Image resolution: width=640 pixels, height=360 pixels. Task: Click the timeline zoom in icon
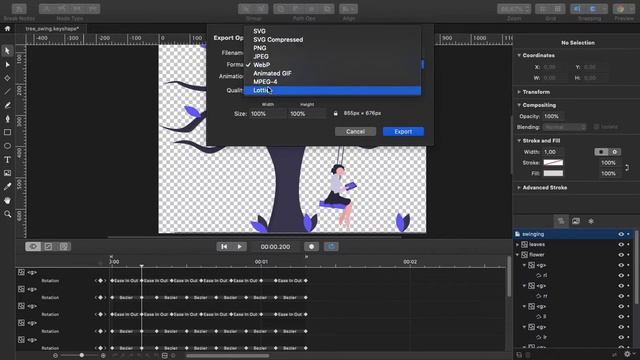pos(103,356)
